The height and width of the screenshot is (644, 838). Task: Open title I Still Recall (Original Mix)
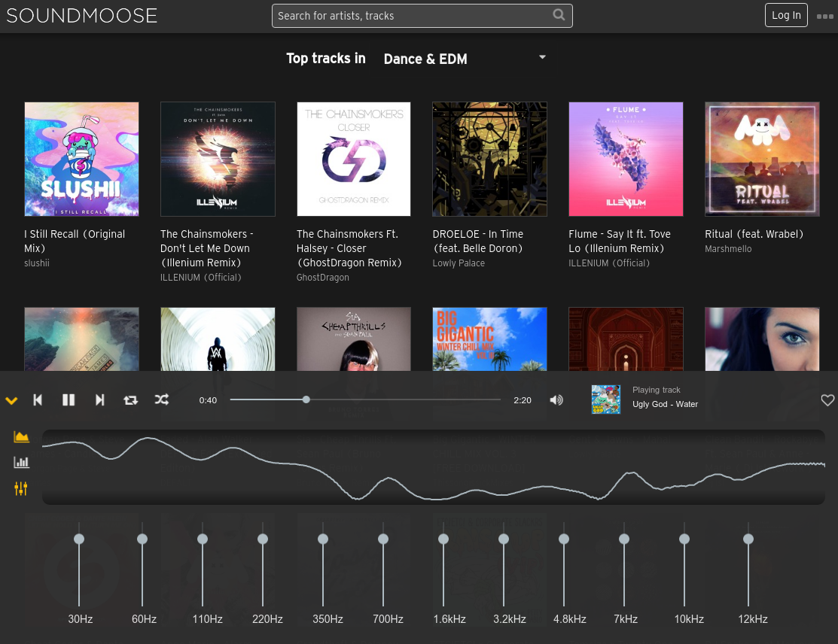pyautogui.click(x=75, y=241)
